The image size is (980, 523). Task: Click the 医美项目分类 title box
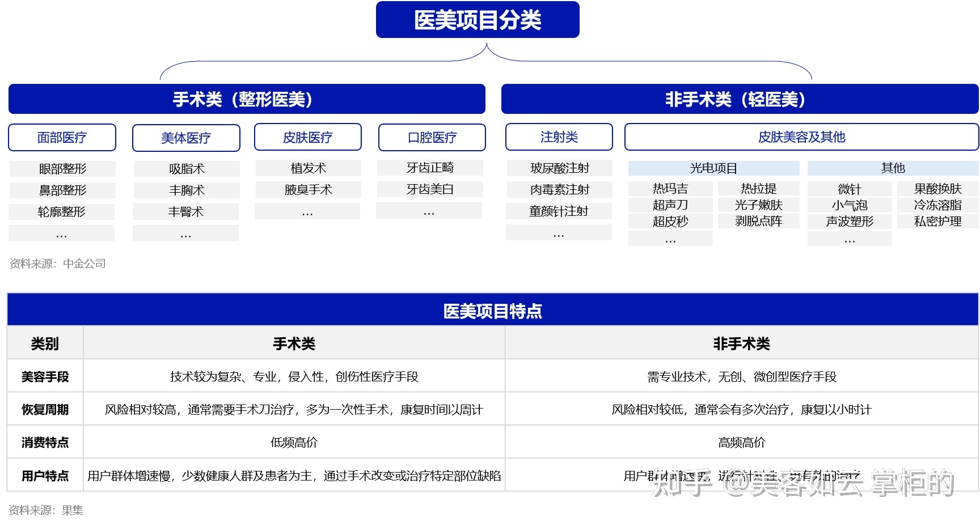tap(478, 20)
